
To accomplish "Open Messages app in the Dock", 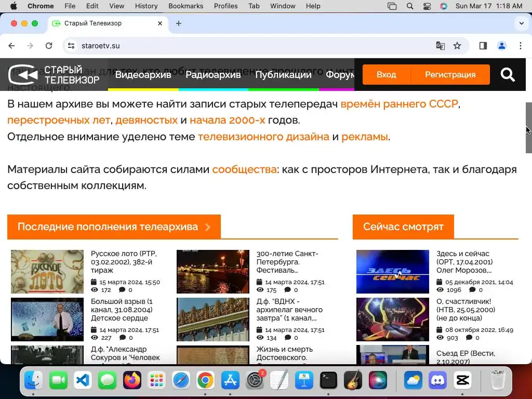I will point(107,380).
